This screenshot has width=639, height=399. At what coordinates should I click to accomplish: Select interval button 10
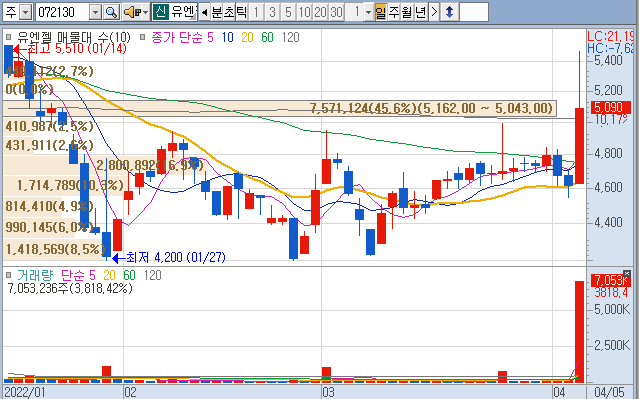[x=304, y=12]
